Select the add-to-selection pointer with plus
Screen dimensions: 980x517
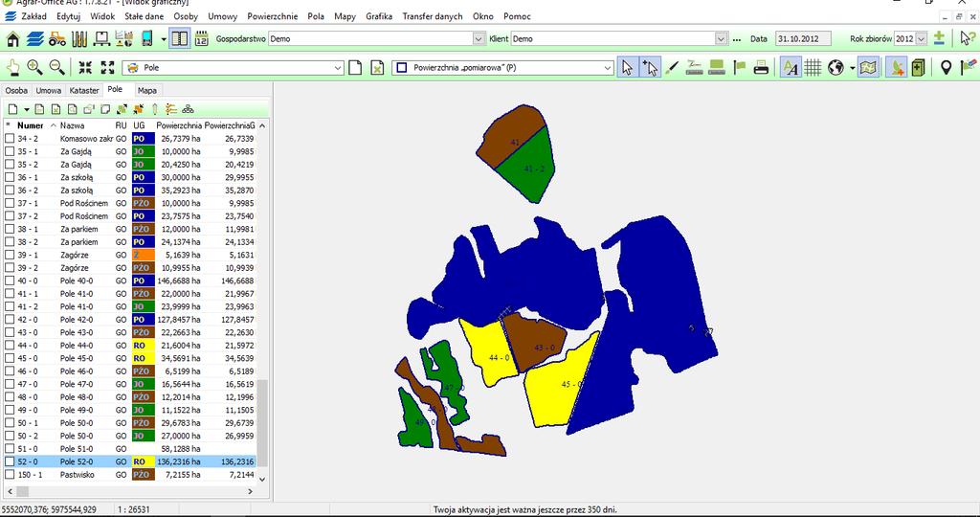650,68
